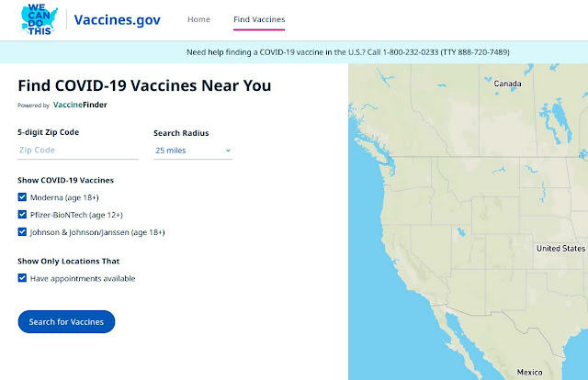Uncheck Johnson & Johnson/Janssen checkbox
588x380 pixels.
coord(23,232)
